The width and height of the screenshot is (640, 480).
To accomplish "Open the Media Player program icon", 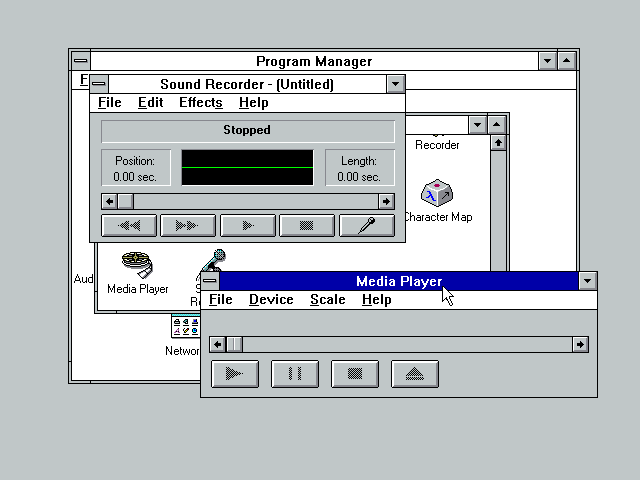I will point(138,272).
